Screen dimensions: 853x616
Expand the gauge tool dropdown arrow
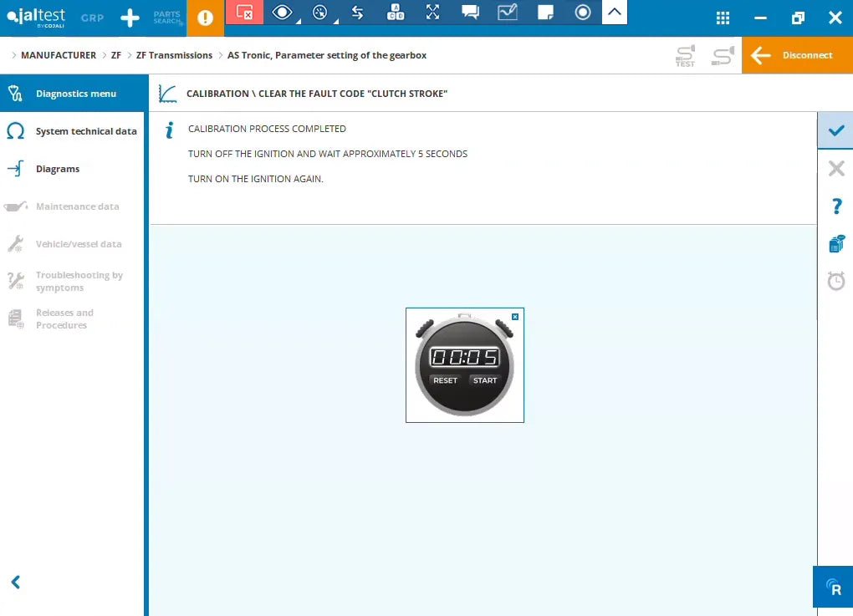point(335,21)
